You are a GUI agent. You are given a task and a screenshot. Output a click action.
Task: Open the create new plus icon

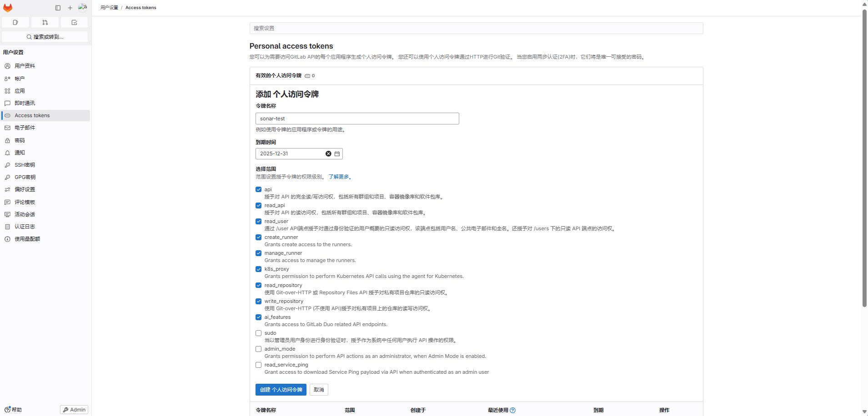(x=70, y=8)
